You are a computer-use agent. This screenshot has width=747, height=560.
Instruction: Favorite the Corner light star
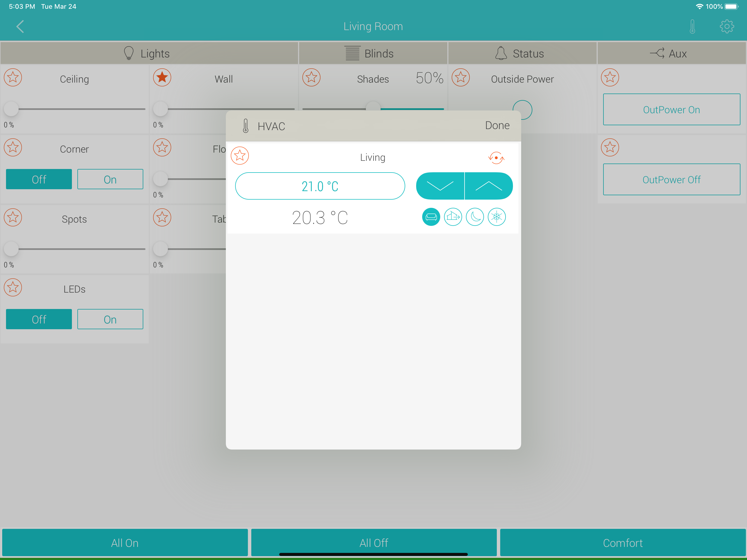13,147
